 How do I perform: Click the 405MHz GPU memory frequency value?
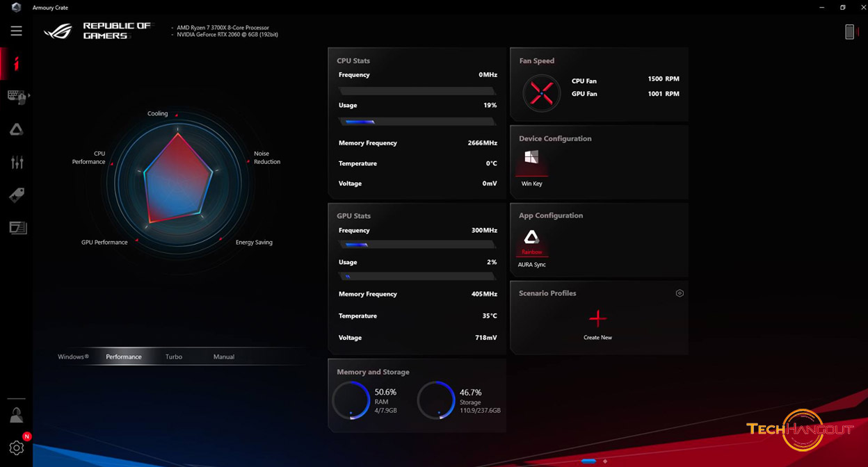pyautogui.click(x=484, y=295)
